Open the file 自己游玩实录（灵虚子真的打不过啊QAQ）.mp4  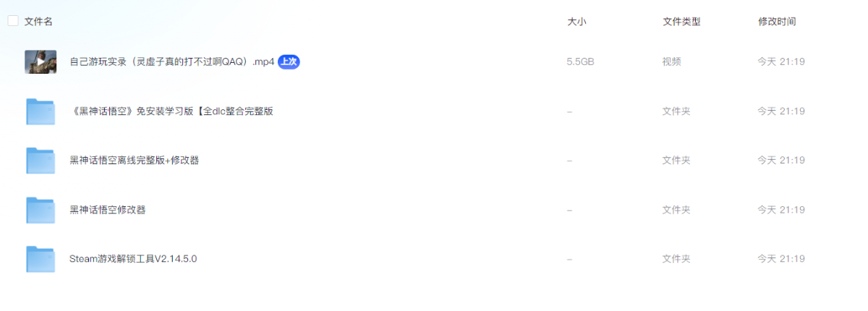pos(172,62)
